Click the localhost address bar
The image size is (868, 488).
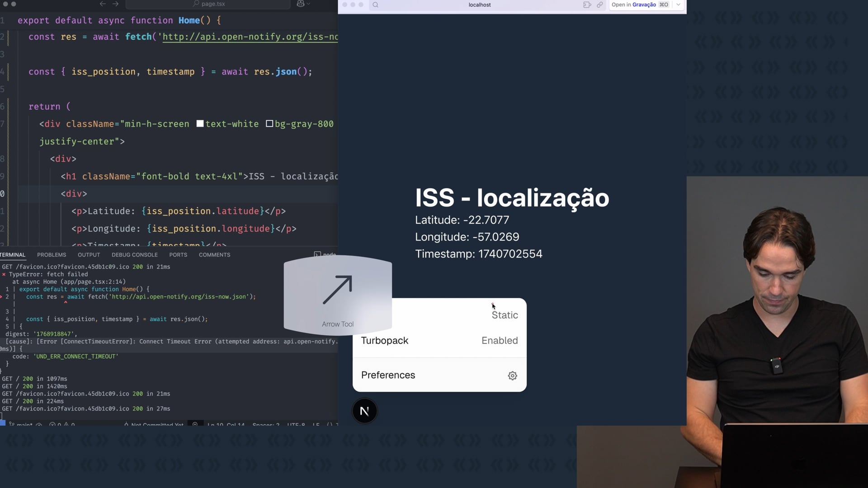[479, 5]
